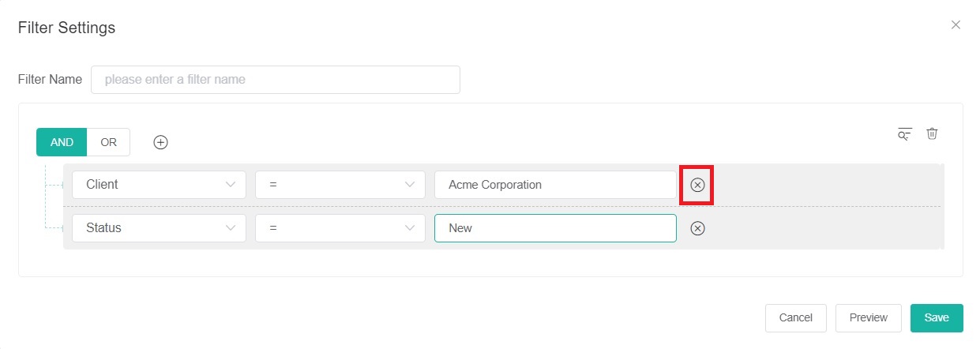Preview the filter results
The height and width of the screenshot is (349, 980).
click(868, 317)
